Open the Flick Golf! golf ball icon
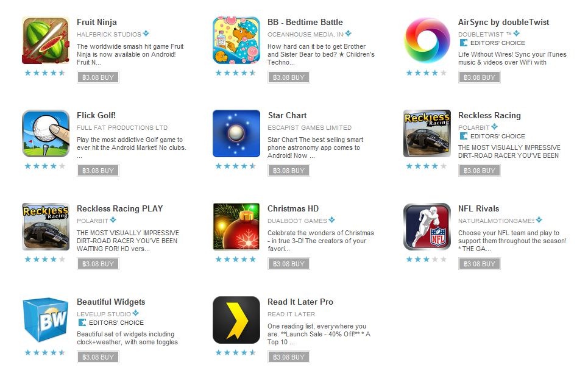Image resolution: width=588 pixels, height=376 pixels. 46,133
